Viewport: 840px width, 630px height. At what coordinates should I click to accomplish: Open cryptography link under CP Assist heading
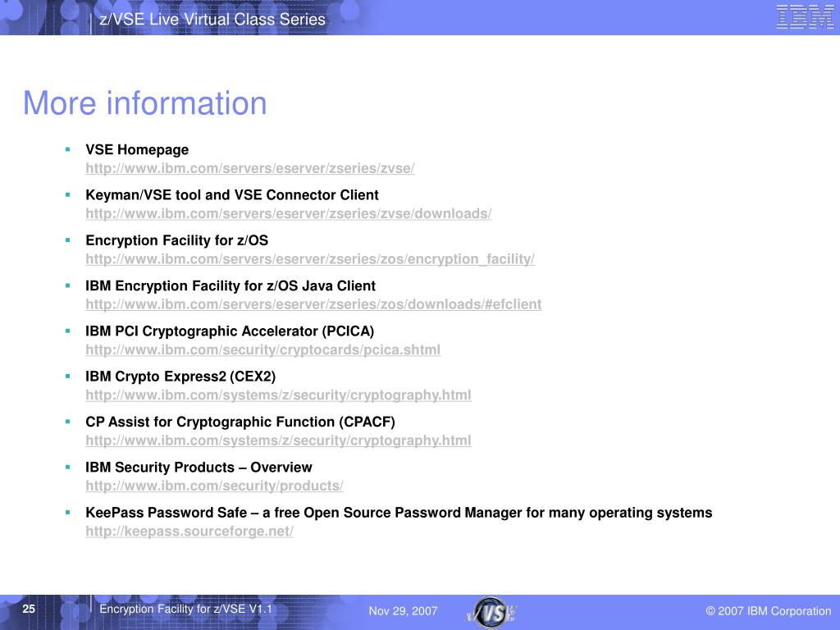click(x=278, y=441)
